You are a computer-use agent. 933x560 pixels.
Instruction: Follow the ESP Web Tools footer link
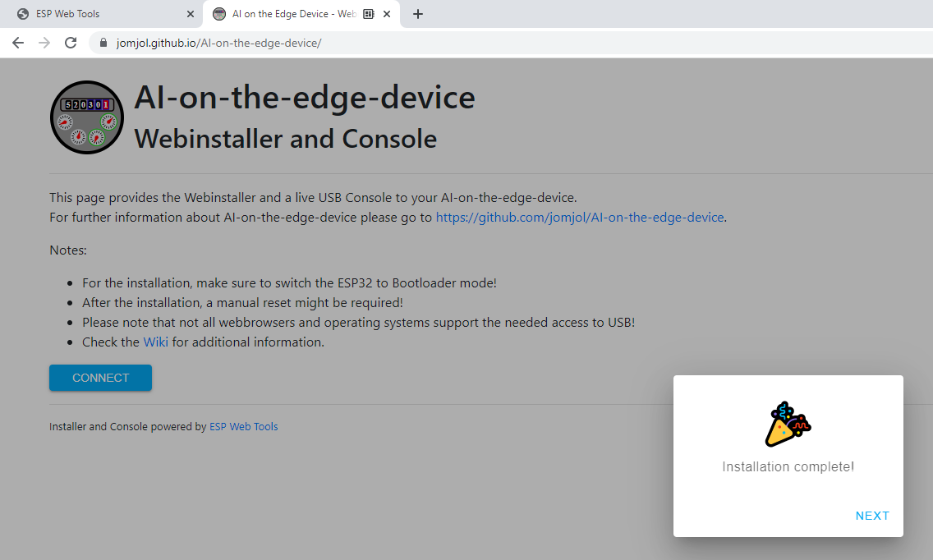(243, 427)
